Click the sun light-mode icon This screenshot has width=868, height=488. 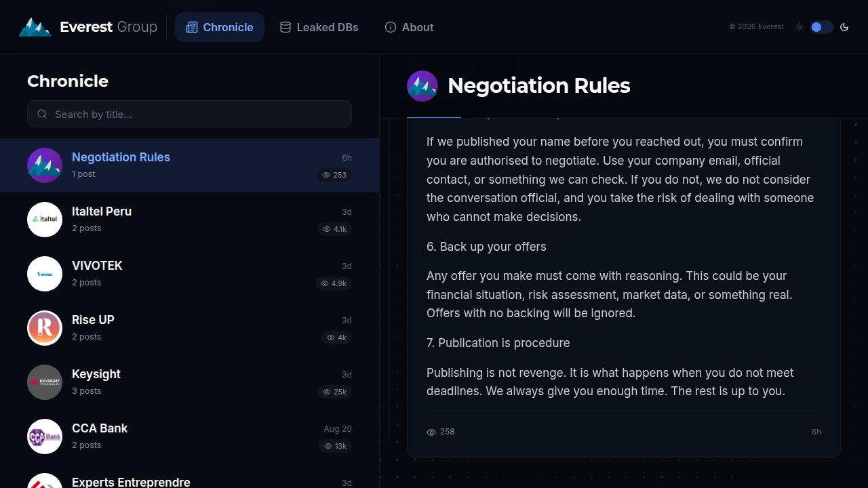800,27
